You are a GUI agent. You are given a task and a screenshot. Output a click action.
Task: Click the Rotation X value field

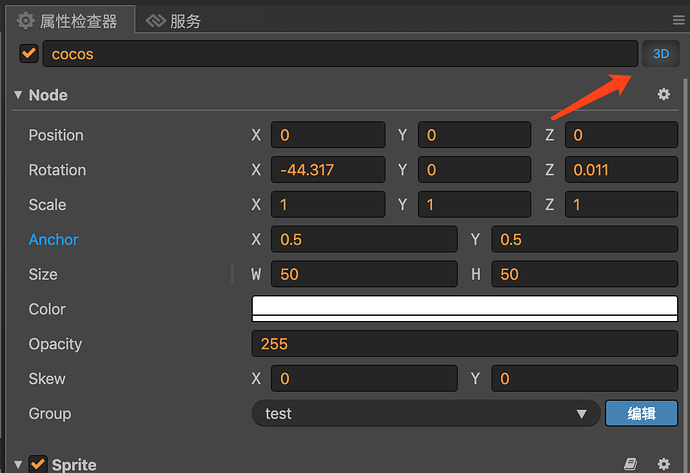[327, 170]
